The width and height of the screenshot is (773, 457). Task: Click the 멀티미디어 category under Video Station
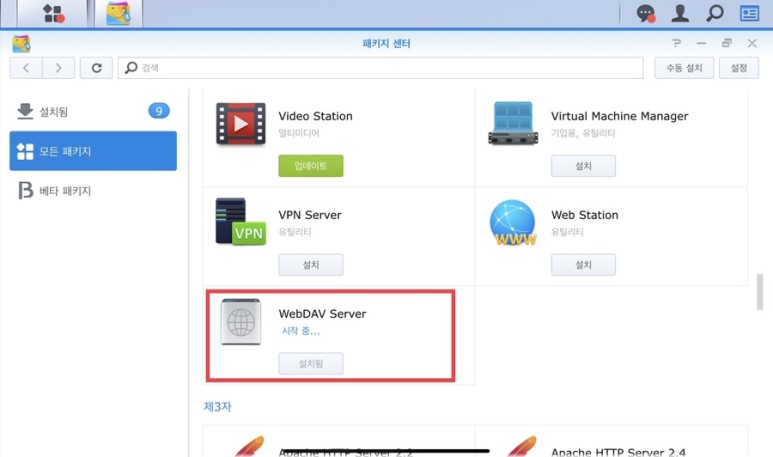point(299,133)
